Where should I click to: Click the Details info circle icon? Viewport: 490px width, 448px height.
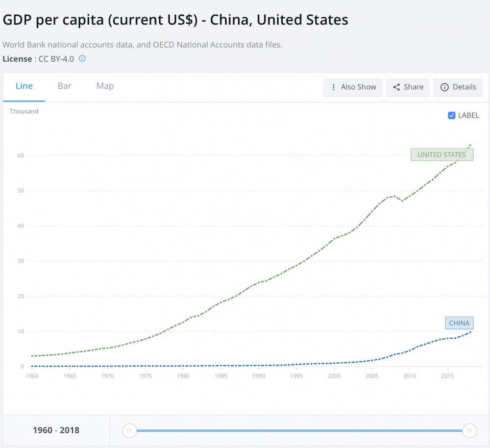pyautogui.click(x=444, y=87)
